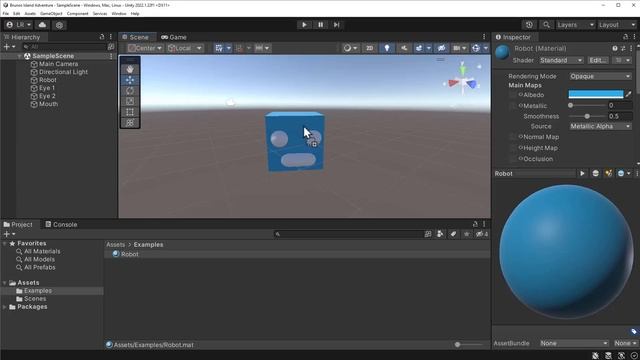Screen dimensions: 640x360
Task: Expand the Packages folder
Action: coord(4,307)
